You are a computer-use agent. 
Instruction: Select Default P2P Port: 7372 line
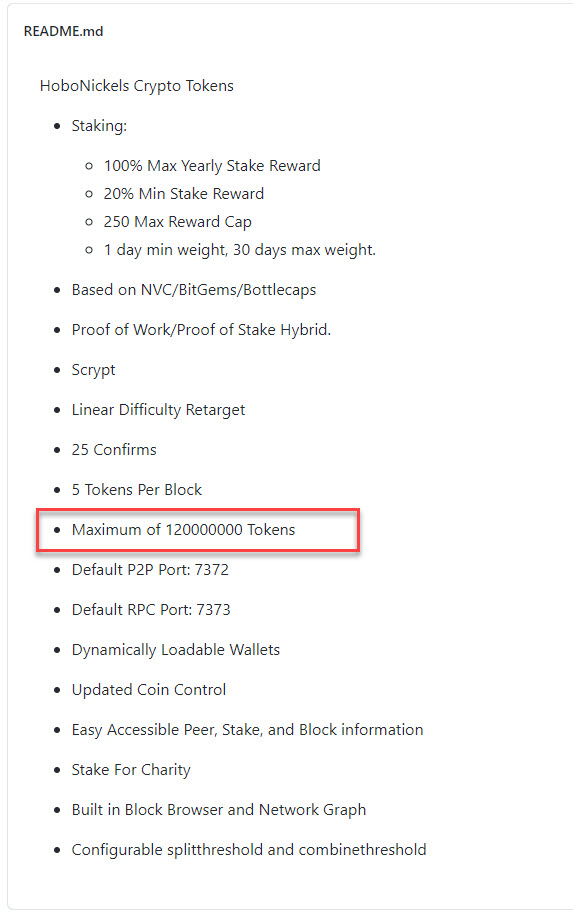pos(150,570)
